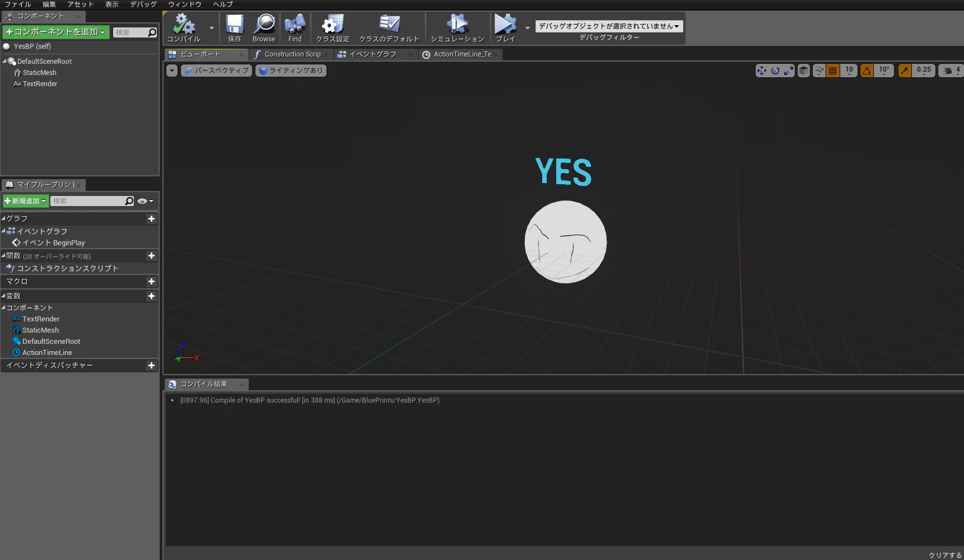Switch to ActionTimeLine tab
The height and width of the screenshot is (560, 964).
(462, 54)
